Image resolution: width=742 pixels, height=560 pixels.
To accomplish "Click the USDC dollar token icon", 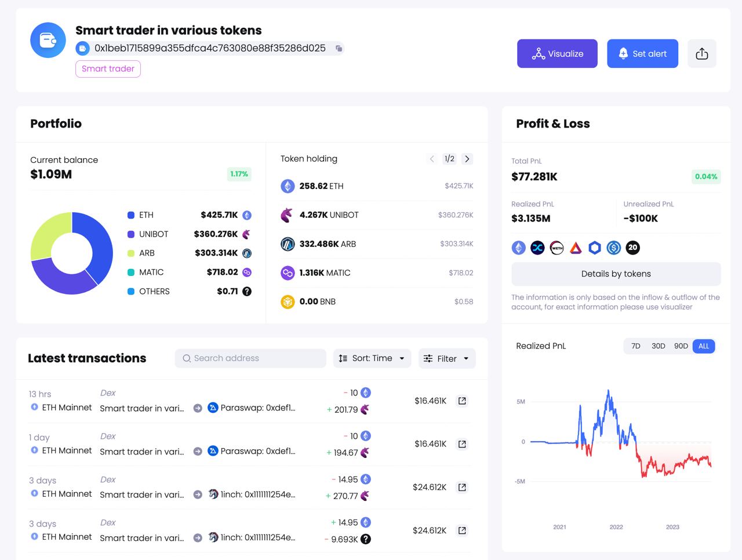I will 614,248.
